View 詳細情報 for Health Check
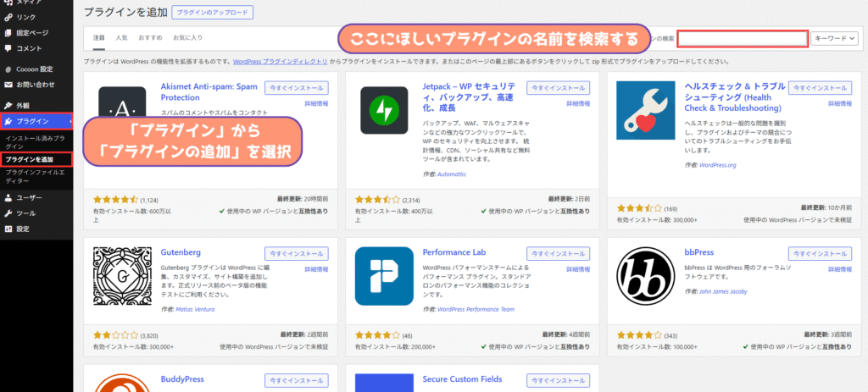The height and width of the screenshot is (392, 868). (x=840, y=103)
